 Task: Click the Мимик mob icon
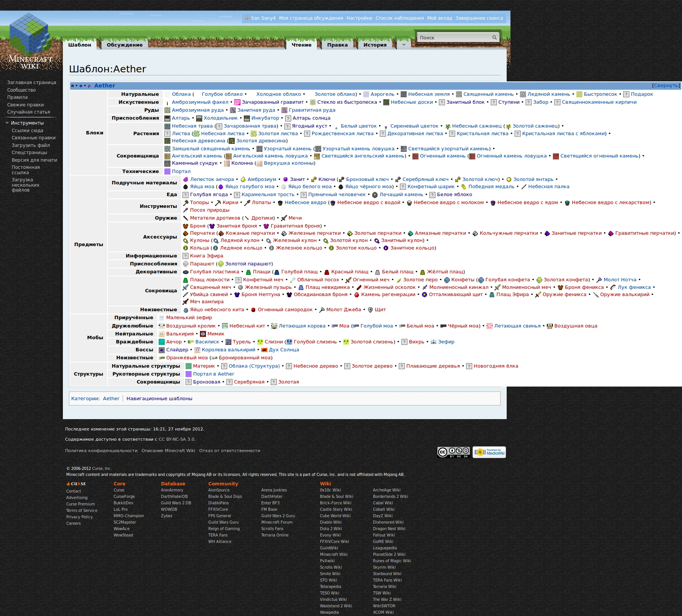203,334
